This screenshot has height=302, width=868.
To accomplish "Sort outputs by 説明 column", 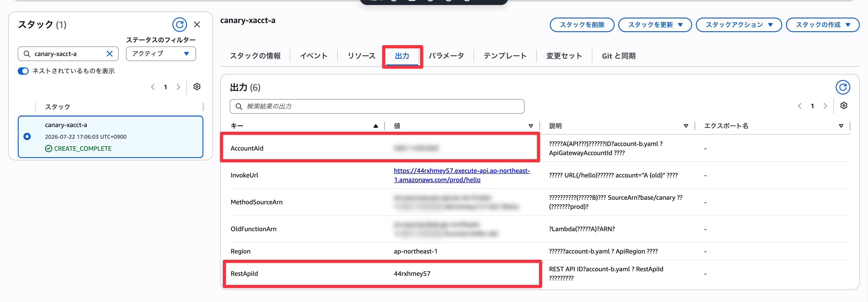I will click(686, 126).
